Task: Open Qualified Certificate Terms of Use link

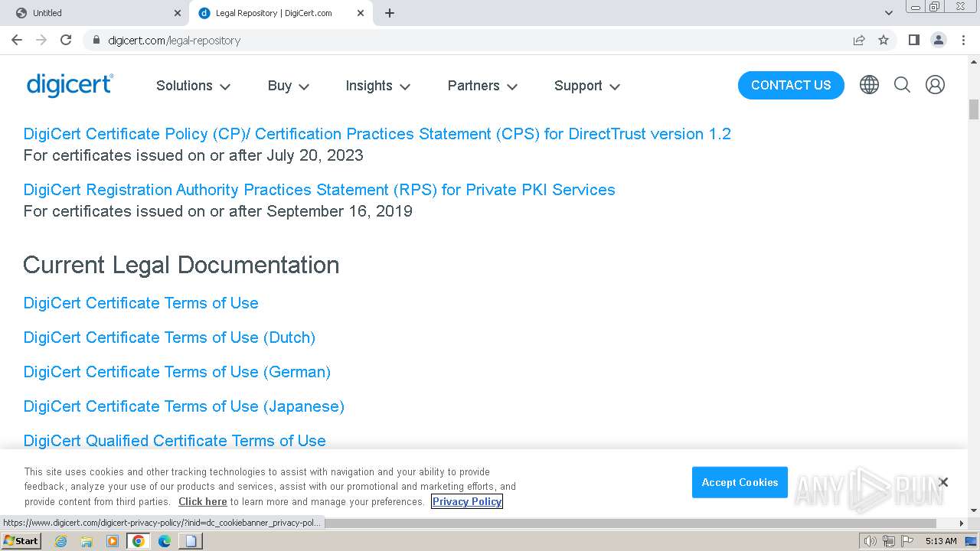Action: (175, 441)
